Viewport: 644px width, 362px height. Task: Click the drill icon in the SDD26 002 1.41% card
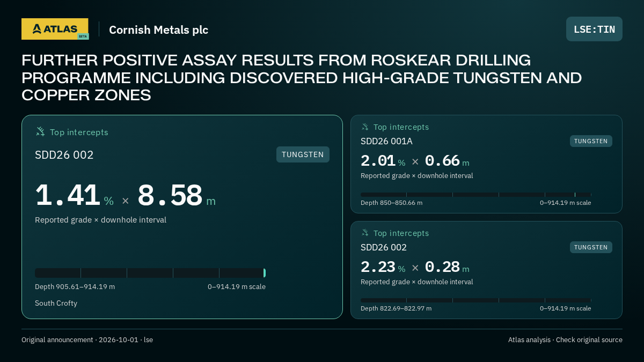click(40, 132)
